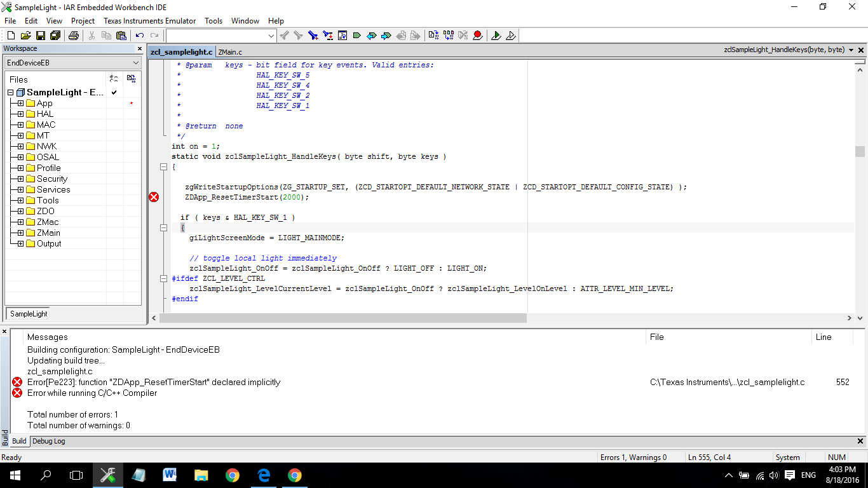This screenshot has height=488, width=868.
Task: Toggle breakpoint using the red dot icon
Action: pyautogui.click(x=477, y=36)
